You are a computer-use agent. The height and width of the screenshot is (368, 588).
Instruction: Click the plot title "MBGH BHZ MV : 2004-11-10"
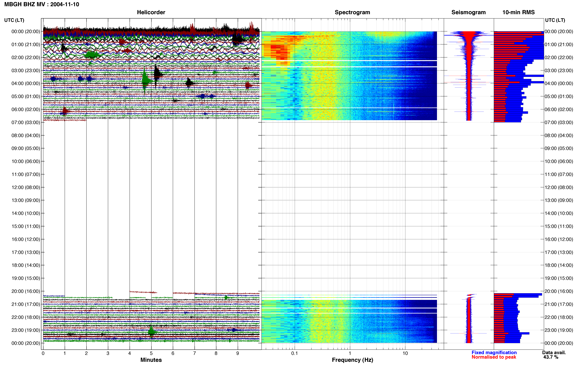[42, 4]
